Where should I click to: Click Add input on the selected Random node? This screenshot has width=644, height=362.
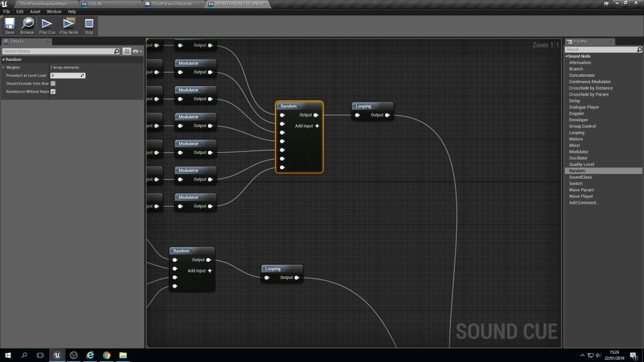tap(306, 125)
